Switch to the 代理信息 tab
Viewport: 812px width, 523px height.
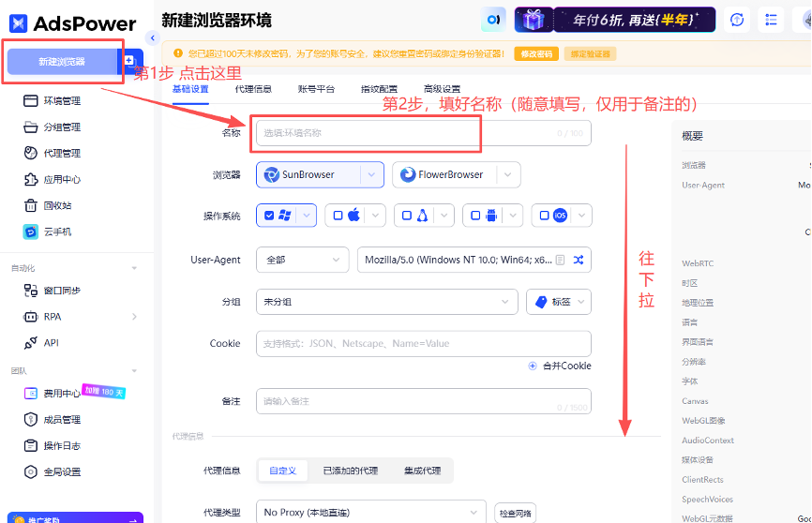[x=253, y=89]
